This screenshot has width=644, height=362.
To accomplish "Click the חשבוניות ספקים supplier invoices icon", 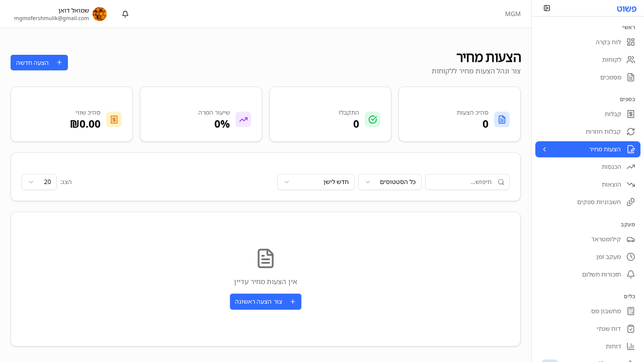I will point(630,202).
